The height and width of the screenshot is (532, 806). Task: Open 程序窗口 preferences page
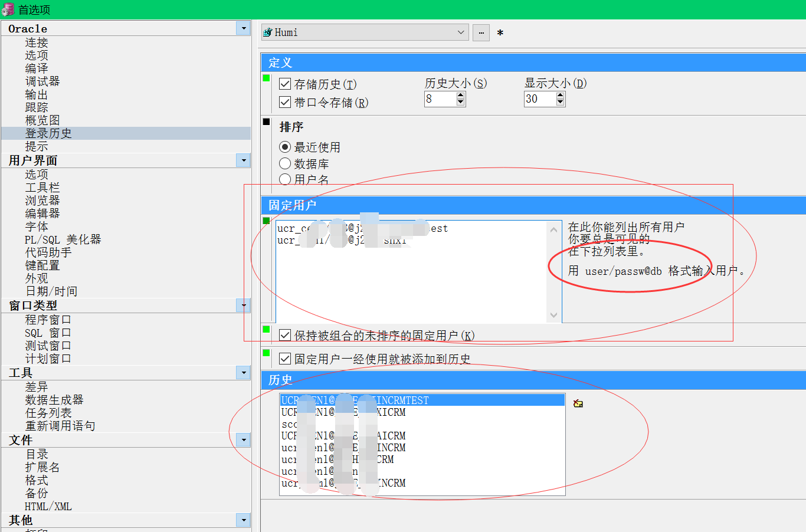[x=48, y=320]
